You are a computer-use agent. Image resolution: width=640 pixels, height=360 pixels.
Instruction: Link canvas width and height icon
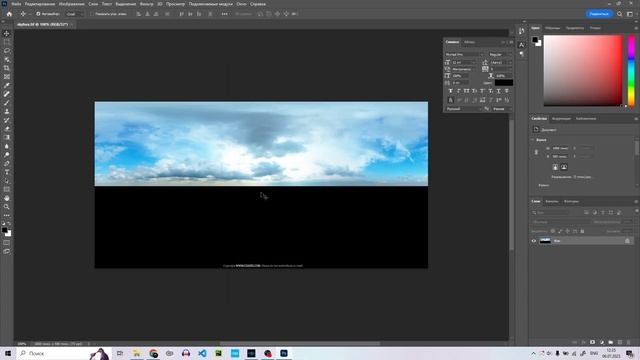[x=536, y=152]
